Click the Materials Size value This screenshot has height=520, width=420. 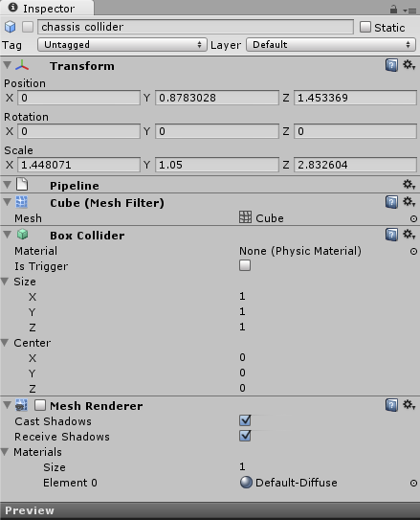point(242,466)
